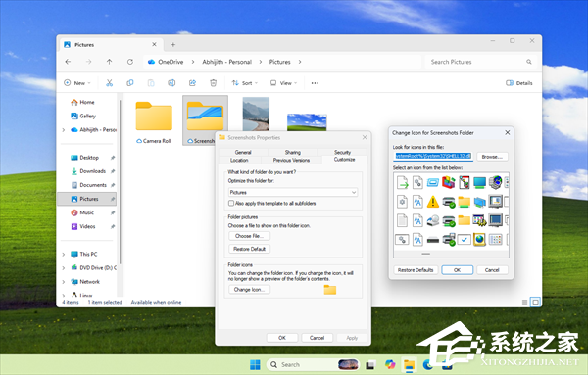
Task: Open the New dropdown in toolbar
Action: (77, 83)
